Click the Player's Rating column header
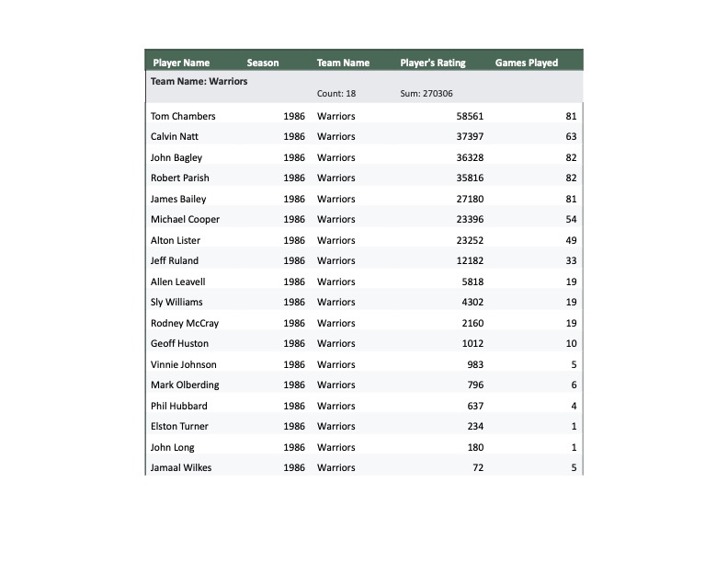This screenshot has height=563, width=728. point(433,63)
